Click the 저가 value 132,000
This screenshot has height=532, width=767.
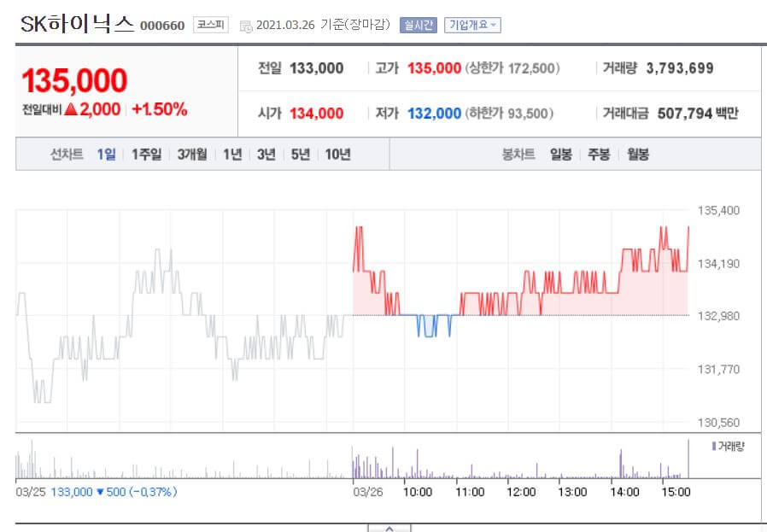pos(435,114)
